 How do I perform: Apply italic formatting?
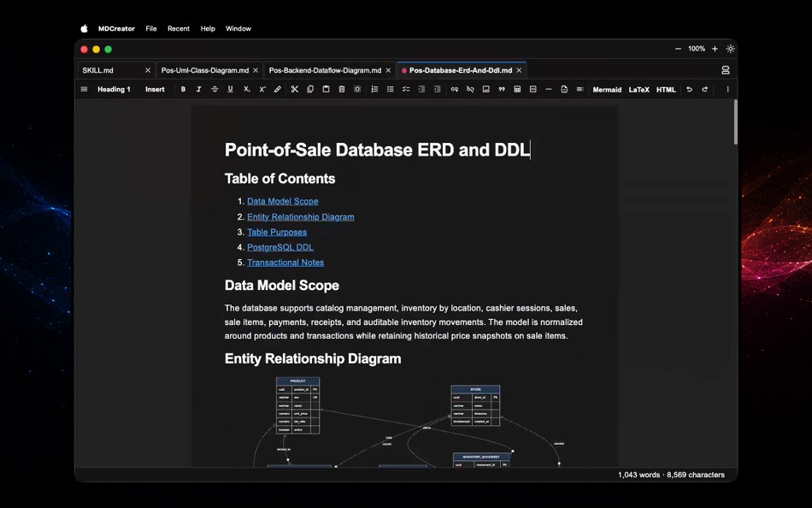(198, 89)
